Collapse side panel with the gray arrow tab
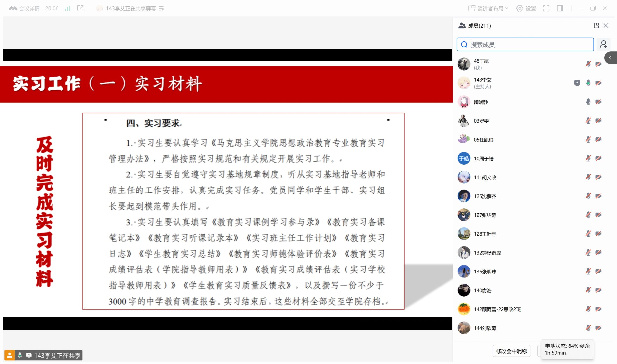 point(610,58)
